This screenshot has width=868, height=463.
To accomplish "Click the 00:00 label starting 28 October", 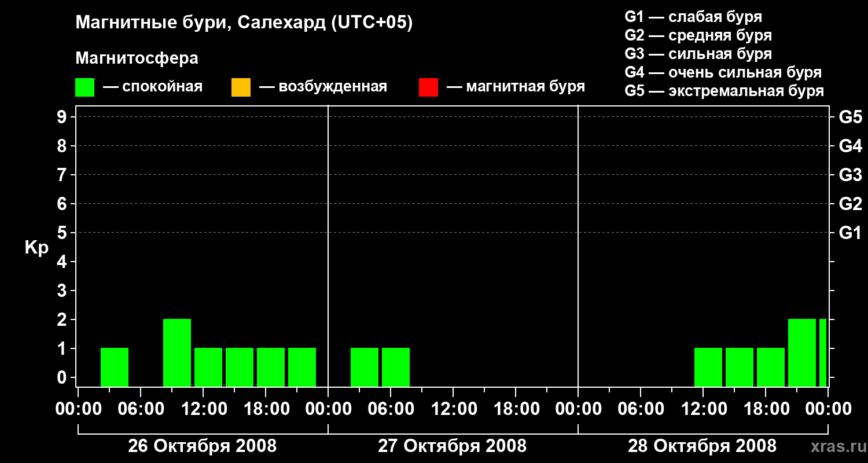I will pos(578,409).
